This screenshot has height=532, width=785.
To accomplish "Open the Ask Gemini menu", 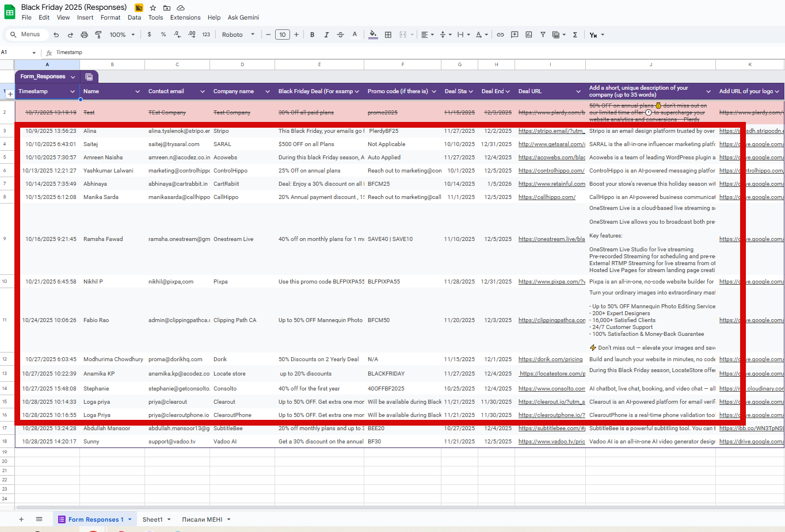I will [243, 17].
